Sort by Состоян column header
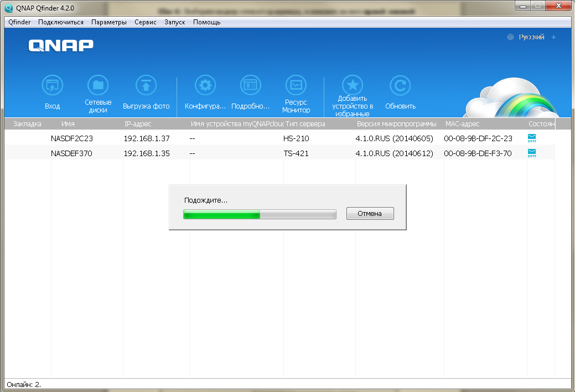Image resolution: width=575 pixels, height=392 pixels. [x=541, y=123]
